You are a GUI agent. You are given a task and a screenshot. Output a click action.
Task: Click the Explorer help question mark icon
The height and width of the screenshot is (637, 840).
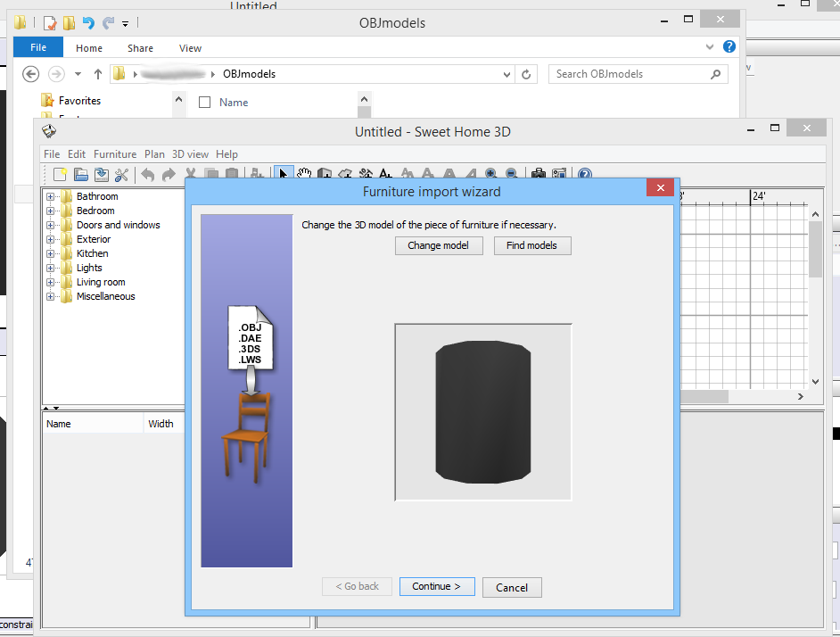(729, 47)
